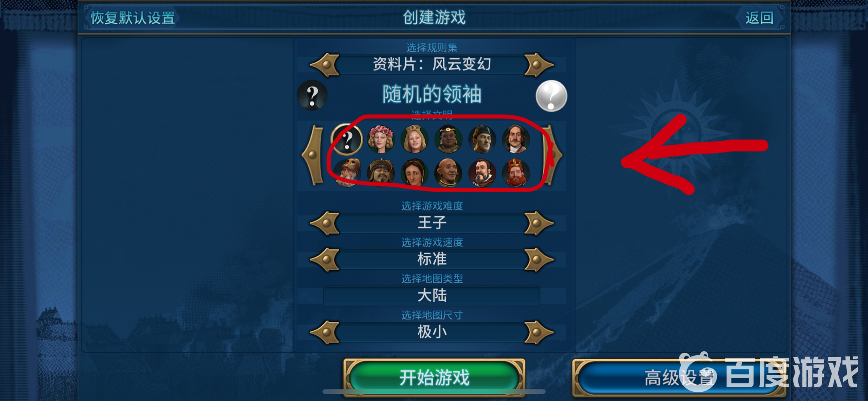Increase map size with the right arrow beside 极小
Viewport: 868px width, 401px height.
coord(538,332)
